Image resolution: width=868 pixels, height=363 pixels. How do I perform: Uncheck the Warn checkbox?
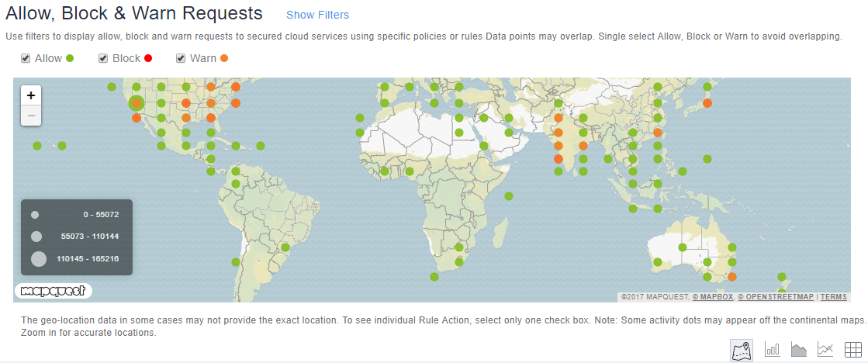point(181,58)
